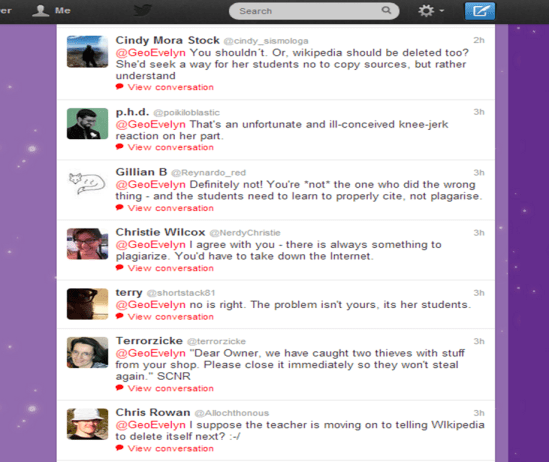The image size is (549, 462).
Task: Open the Me profile tab
Action: pos(51,10)
